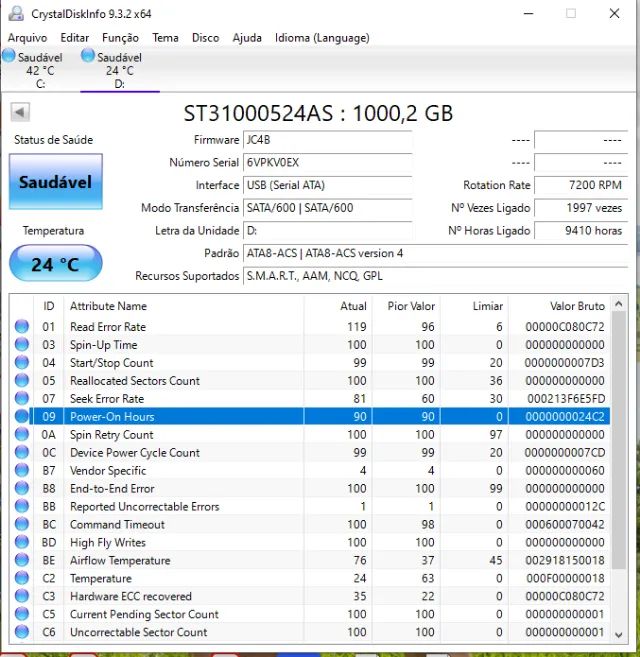This screenshot has height=657, width=640.
Task: Click the status icon for Vendor Specific
Action: (22, 471)
